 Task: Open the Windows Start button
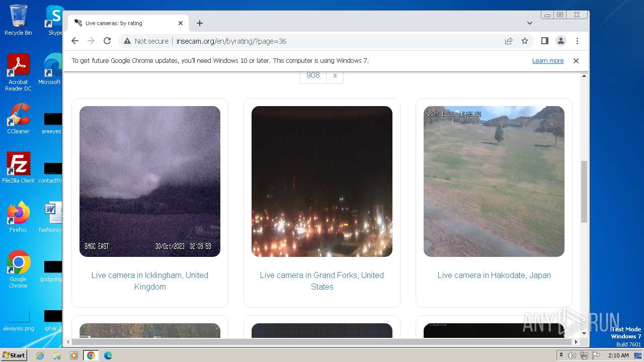click(x=14, y=355)
